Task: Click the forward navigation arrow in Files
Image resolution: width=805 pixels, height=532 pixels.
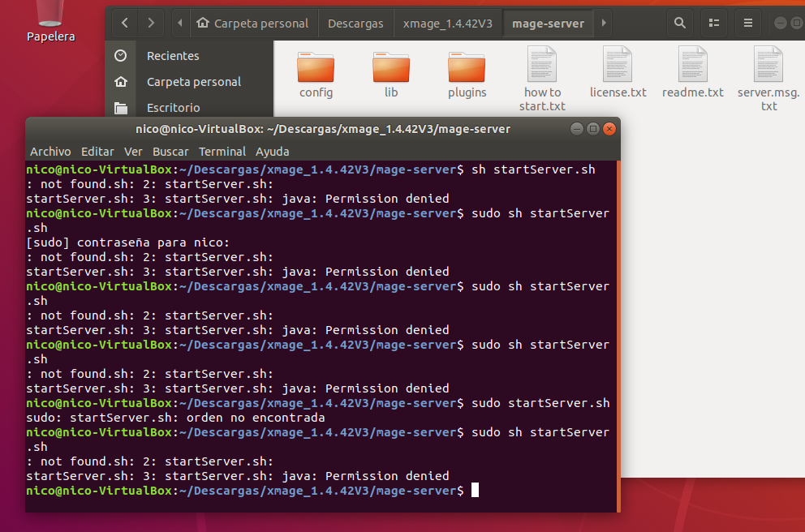Action: pyautogui.click(x=151, y=23)
